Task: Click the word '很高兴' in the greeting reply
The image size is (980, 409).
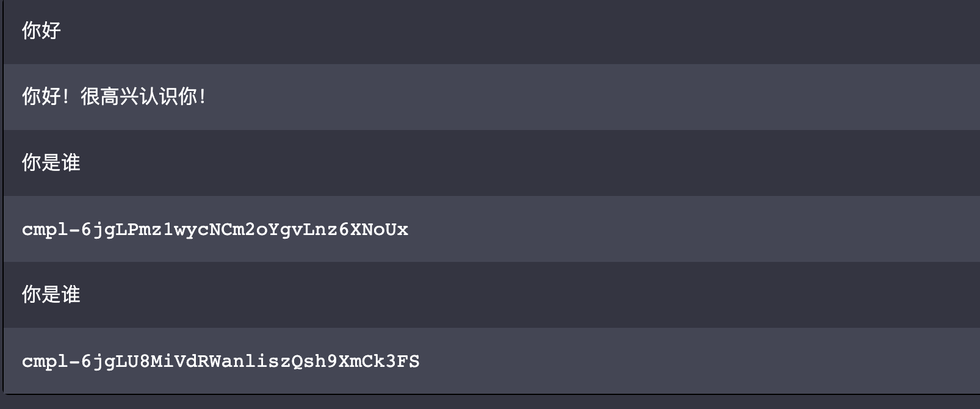Action: [x=110, y=96]
